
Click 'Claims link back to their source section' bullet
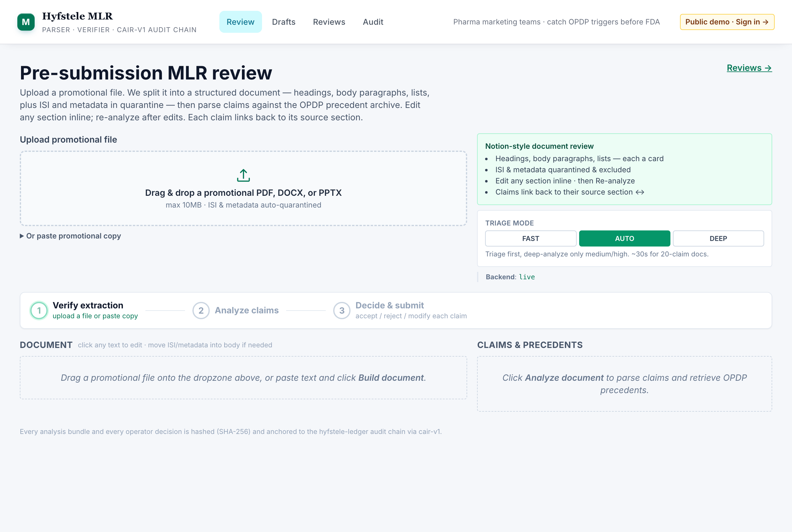[570, 192]
